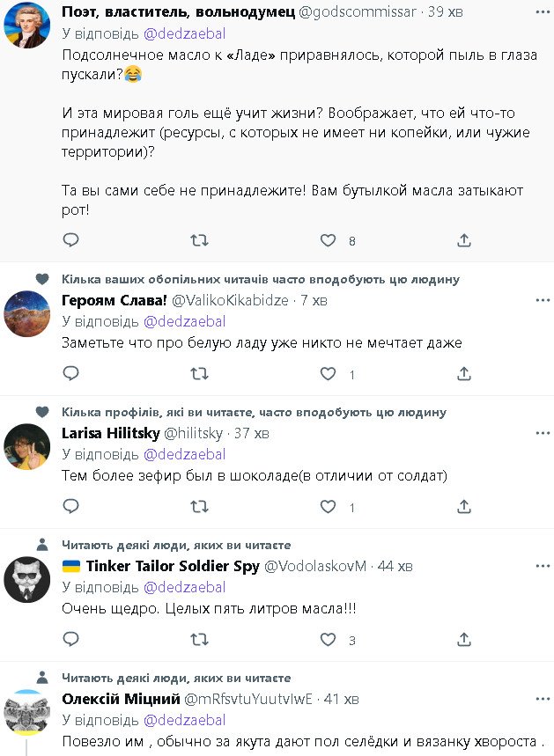Retweet the tweet by @godscommissar

point(200,240)
